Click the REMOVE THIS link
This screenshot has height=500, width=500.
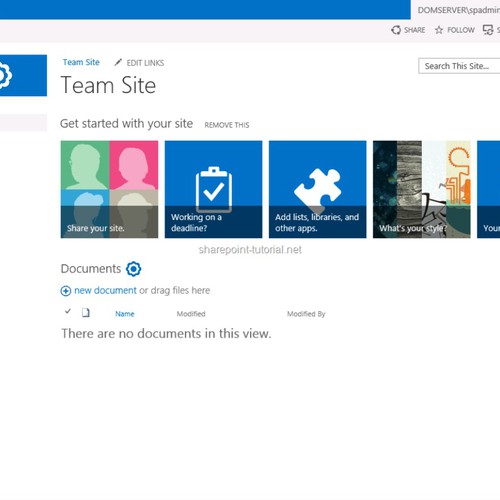point(227,125)
